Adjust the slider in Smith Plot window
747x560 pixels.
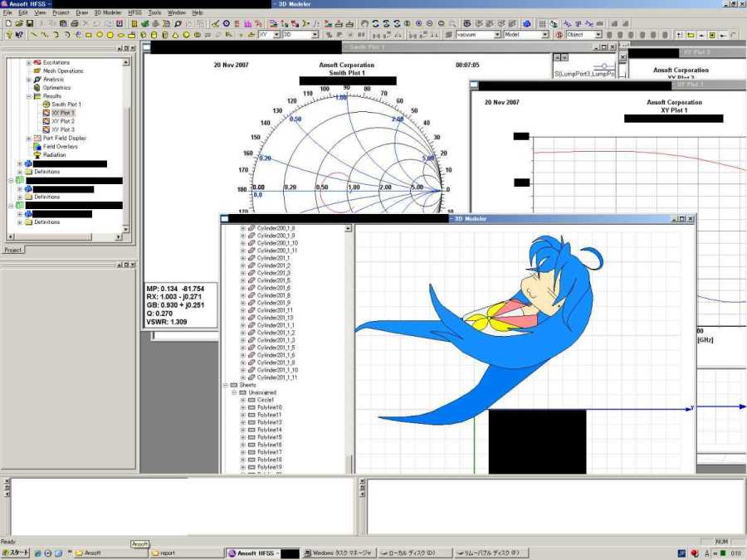tap(604, 66)
